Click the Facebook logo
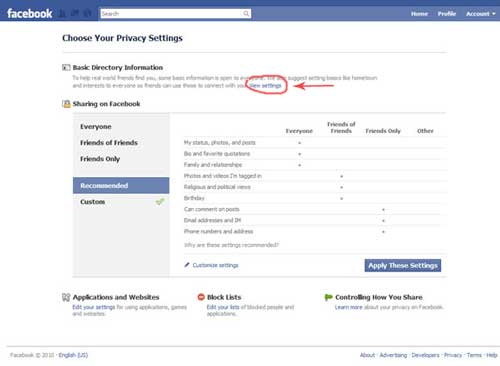Screen dimensions: 500x366 click(x=30, y=14)
